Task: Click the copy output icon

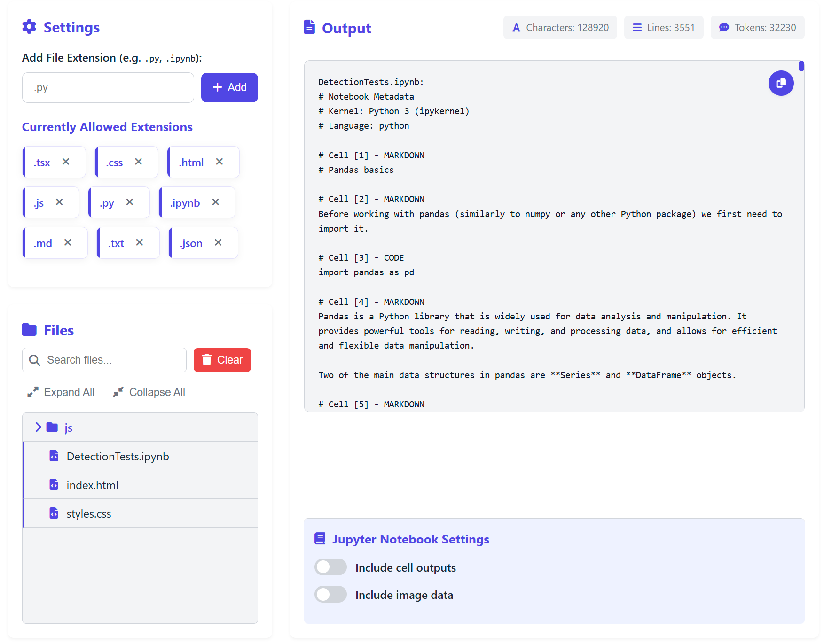Action: [781, 83]
